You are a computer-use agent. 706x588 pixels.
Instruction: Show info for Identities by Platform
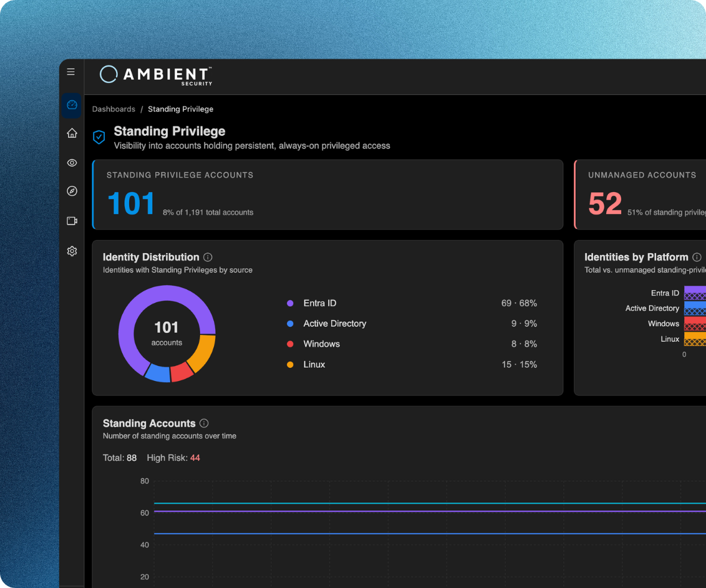pos(697,257)
